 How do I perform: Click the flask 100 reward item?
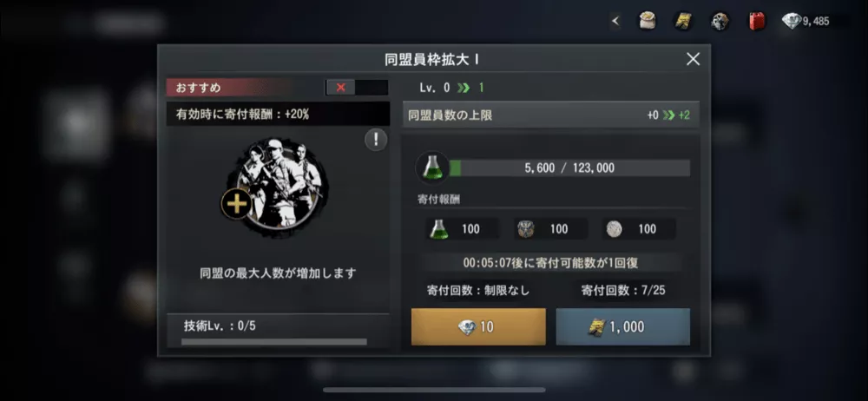click(462, 229)
